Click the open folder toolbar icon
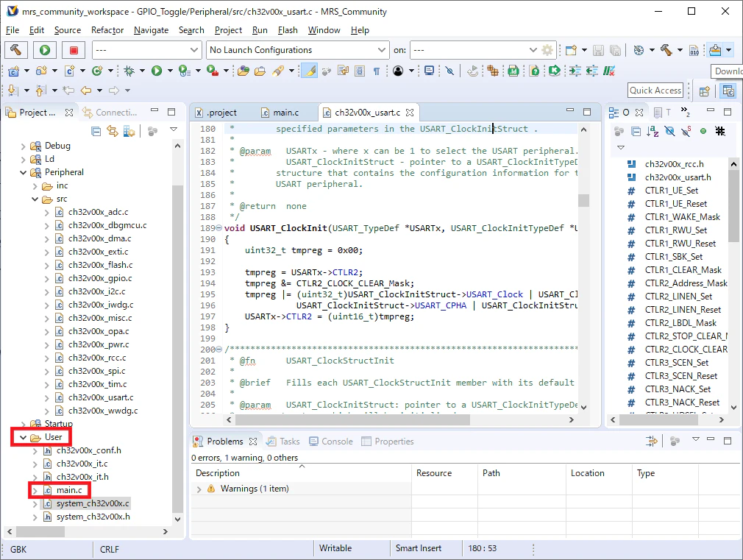This screenshot has height=560, width=743. (x=260, y=71)
